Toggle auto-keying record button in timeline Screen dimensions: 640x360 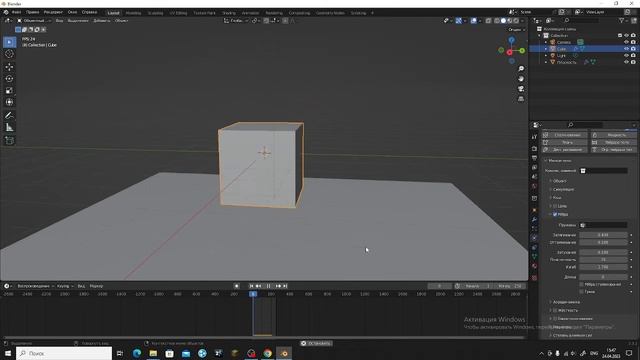click(237, 286)
